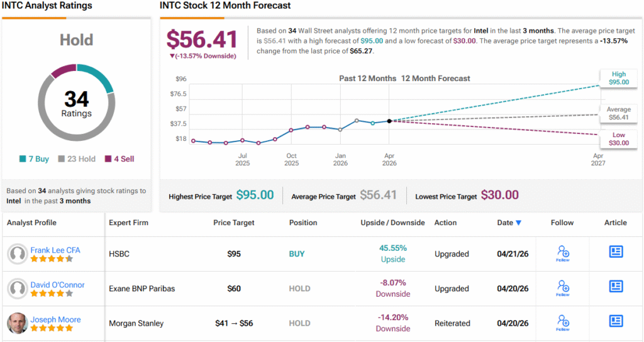The image size is (644, 342).
Task: Open Frank Lee CFA analyst profile link
Action: pos(55,250)
